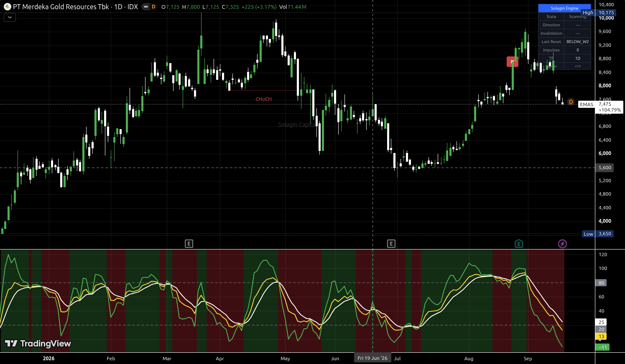Click the Fri 19 Jun '26 date label

pos(372,358)
